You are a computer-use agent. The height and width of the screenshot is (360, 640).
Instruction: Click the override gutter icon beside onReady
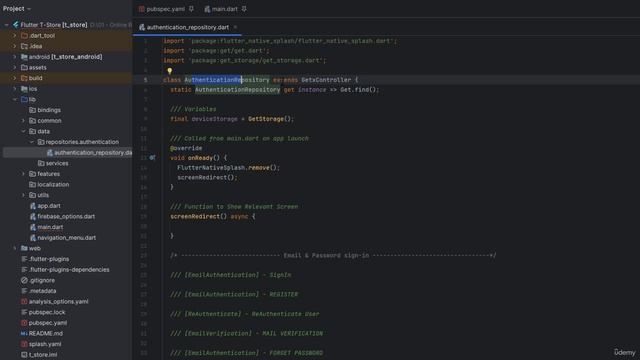click(x=152, y=158)
